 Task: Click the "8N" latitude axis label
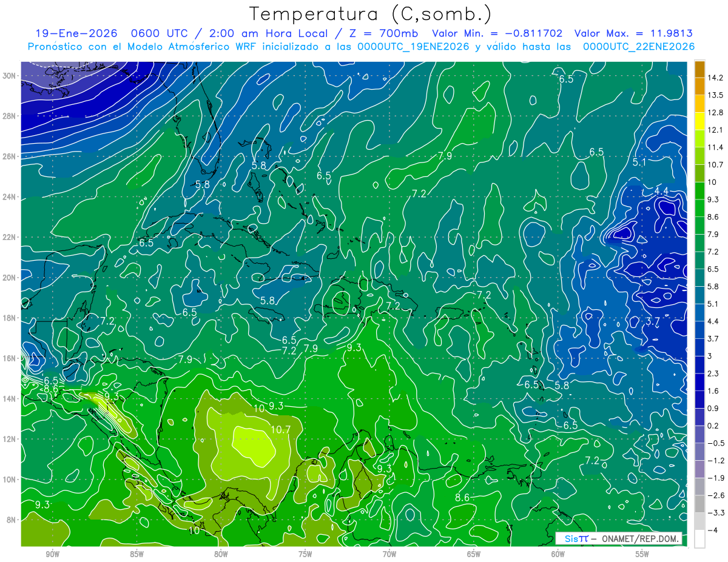click(11, 520)
